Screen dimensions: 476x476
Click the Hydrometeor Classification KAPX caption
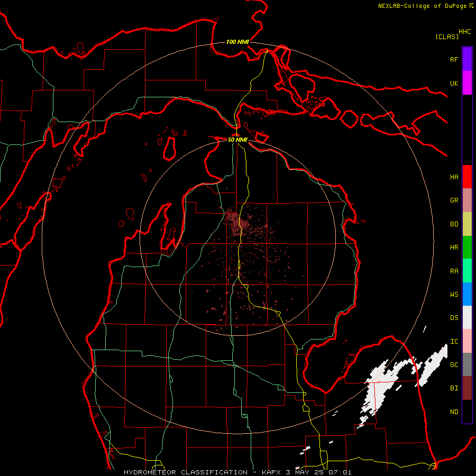click(x=237, y=472)
